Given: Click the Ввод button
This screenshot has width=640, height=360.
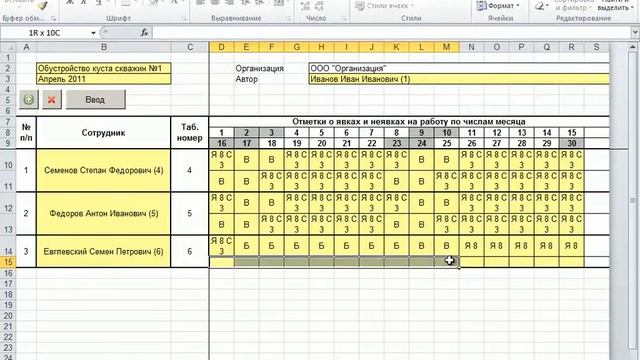Looking at the screenshot, I should (x=96, y=99).
